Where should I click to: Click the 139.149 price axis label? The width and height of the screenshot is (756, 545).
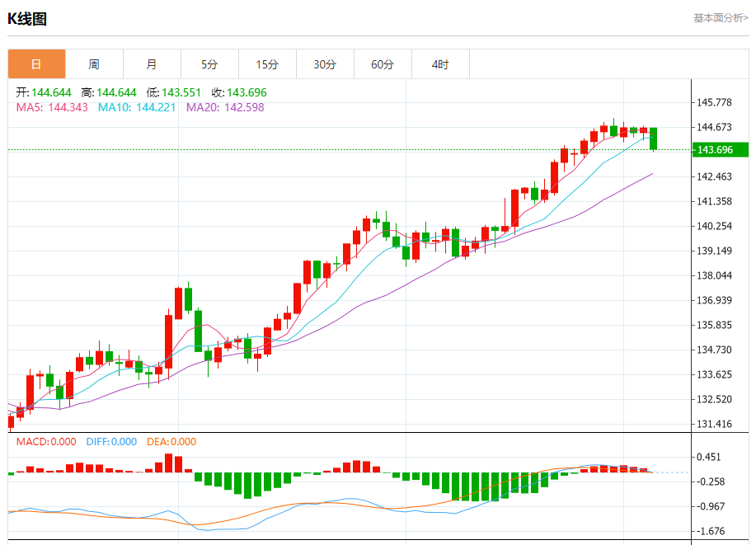714,251
